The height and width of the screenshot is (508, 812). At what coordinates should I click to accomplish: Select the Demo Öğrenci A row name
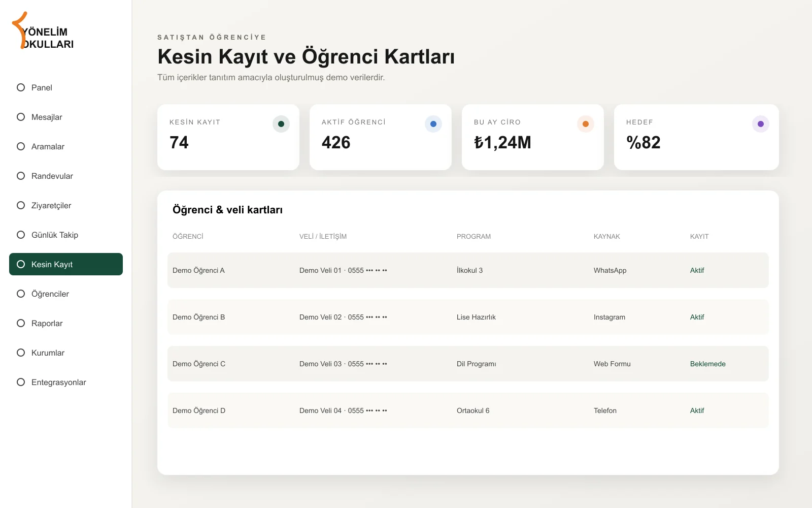click(198, 270)
